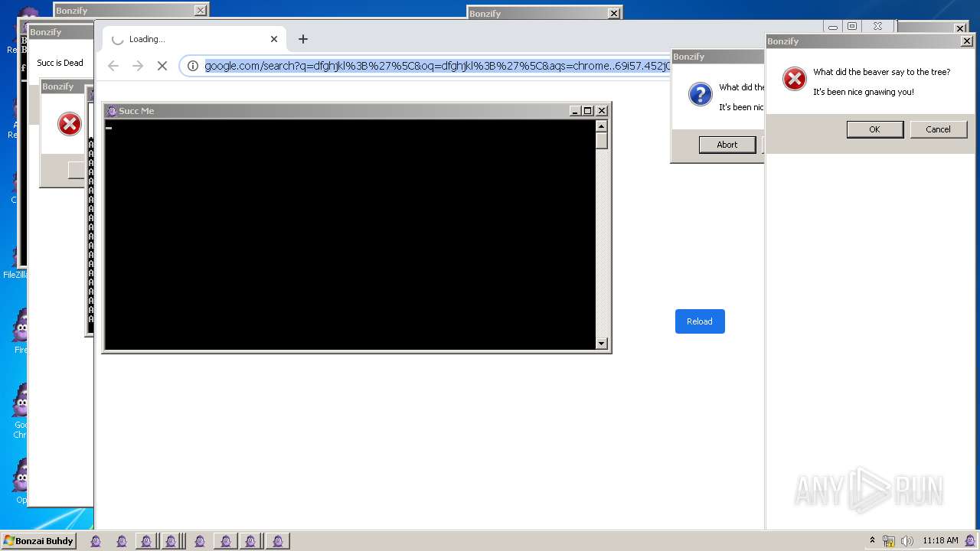
Task: Click the second Bonzi icon in the taskbar
Action: [x=121, y=541]
